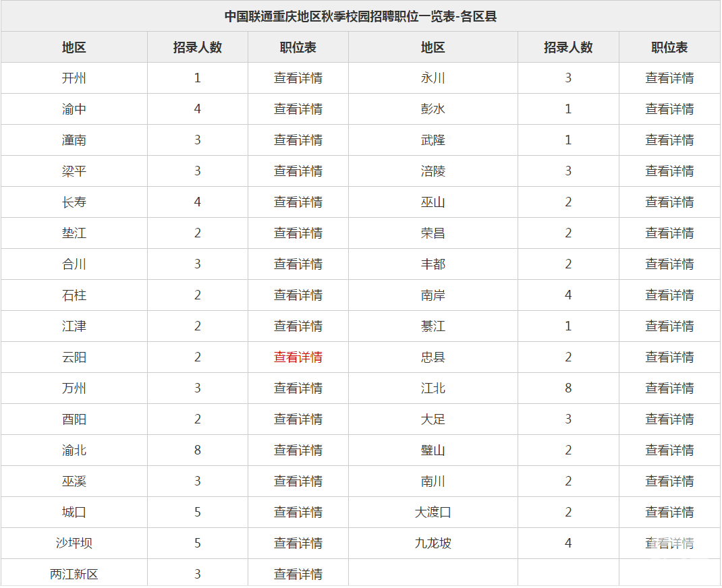Open 查看详情 link for 永川
Viewport: 722px width, 588px height.
click(669, 78)
